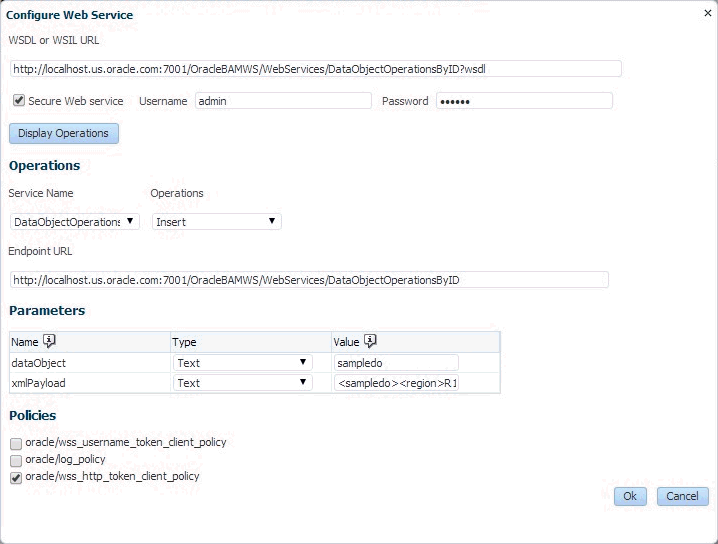Click the Endpoint URL input field

(x=309, y=280)
